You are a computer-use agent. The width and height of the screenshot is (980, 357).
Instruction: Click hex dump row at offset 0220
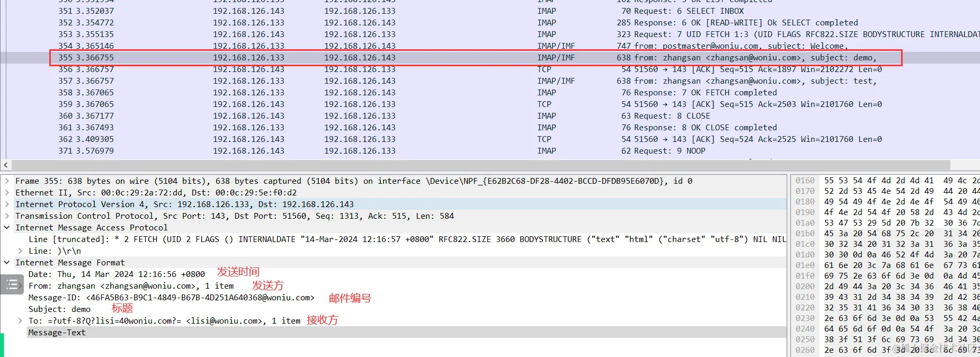pyautogui.click(x=887, y=308)
